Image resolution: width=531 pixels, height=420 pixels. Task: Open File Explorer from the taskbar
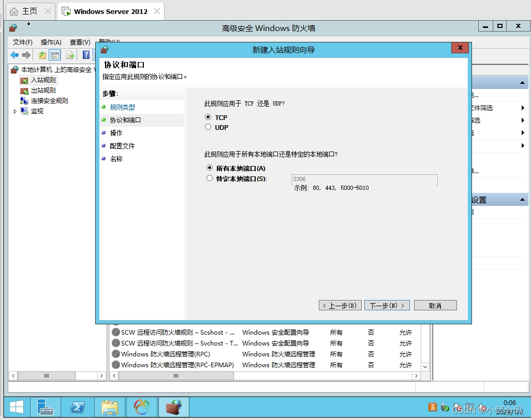[x=110, y=407]
